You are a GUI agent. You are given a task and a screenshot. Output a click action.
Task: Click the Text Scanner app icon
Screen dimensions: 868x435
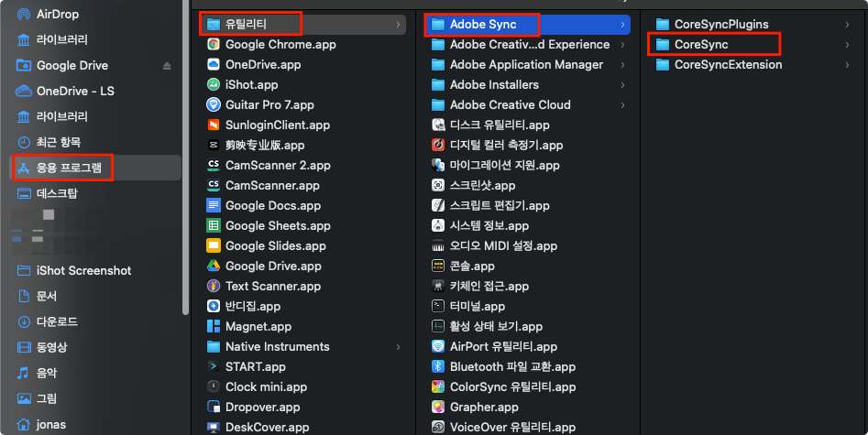point(214,286)
